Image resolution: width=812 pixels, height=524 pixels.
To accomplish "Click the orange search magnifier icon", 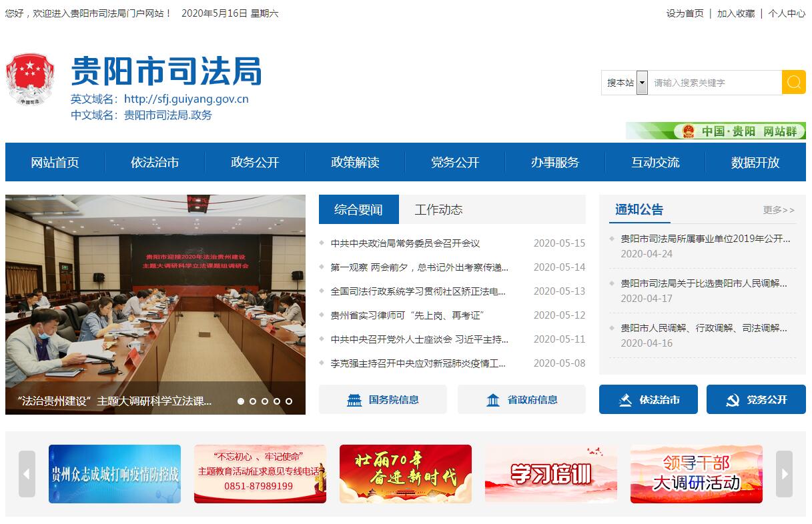I will click(x=793, y=82).
